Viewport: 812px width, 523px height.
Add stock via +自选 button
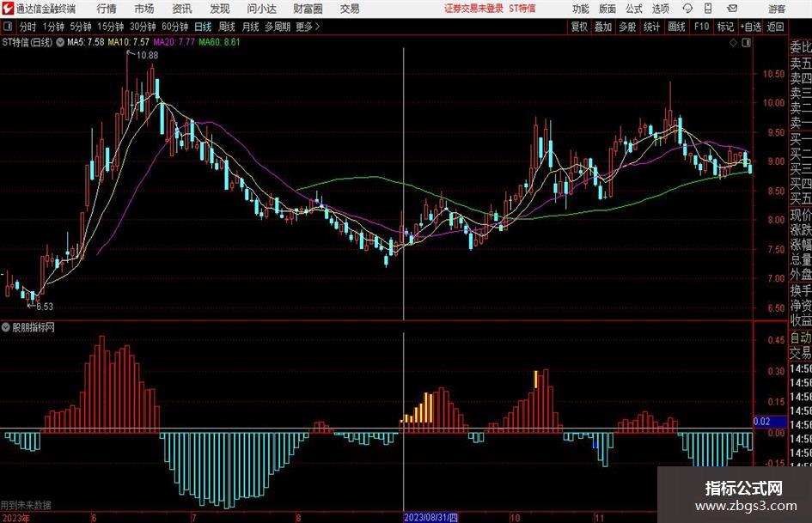[x=750, y=27]
